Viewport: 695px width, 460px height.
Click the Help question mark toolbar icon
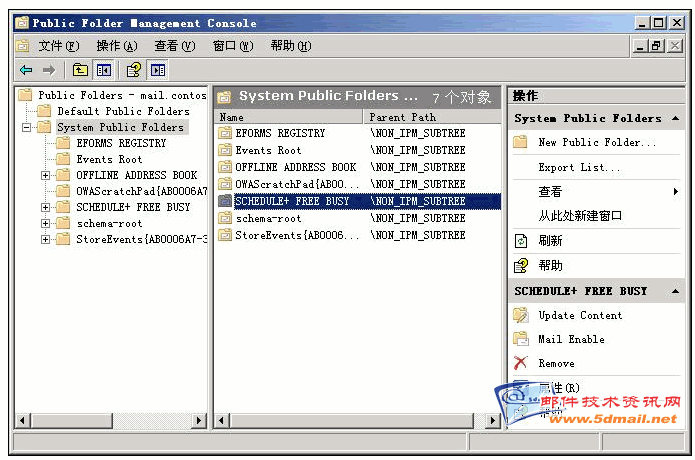tap(133, 70)
